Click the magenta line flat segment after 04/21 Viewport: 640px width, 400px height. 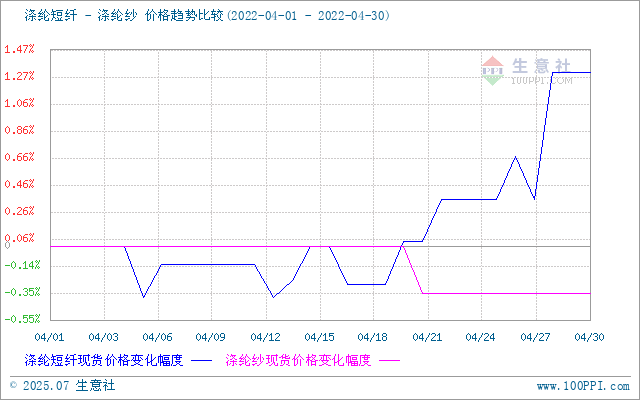(x=506, y=293)
